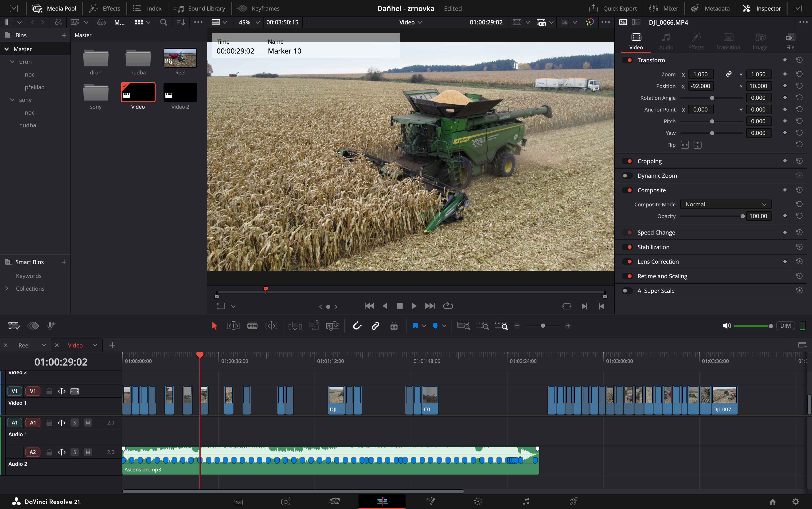Add a blue marker at playhead
The height and width of the screenshot is (509, 812).
(435, 326)
